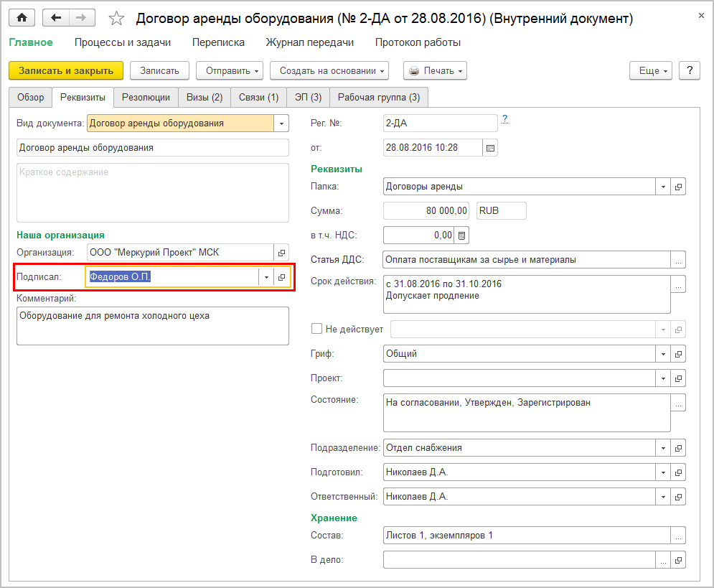Open Протокол работы section
The image size is (714, 588).
[418, 42]
